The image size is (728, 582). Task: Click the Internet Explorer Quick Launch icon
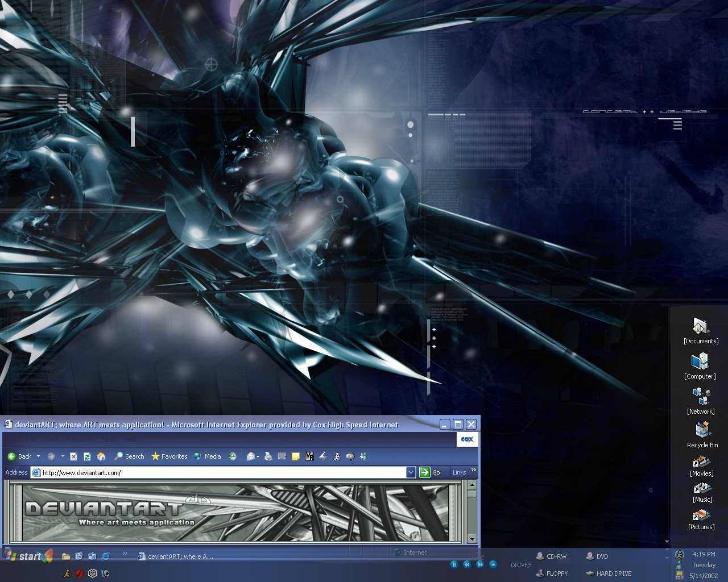coord(105,556)
